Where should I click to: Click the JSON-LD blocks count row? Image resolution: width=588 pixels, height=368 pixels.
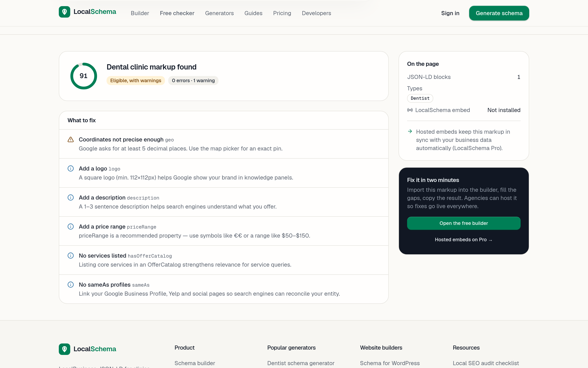(464, 77)
